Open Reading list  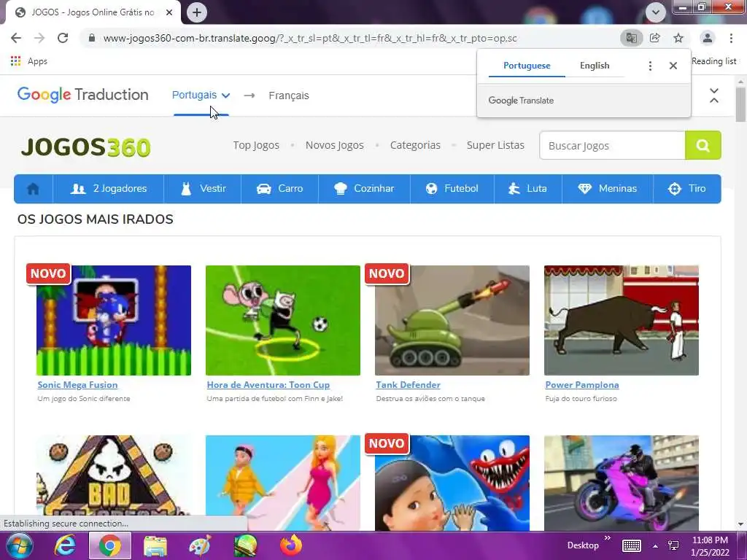tap(713, 61)
